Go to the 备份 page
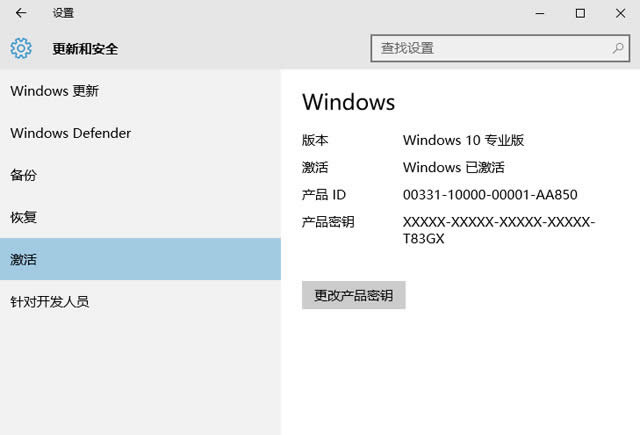Image resolution: width=640 pixels, height=435 pixels. [x=24, y=175]
